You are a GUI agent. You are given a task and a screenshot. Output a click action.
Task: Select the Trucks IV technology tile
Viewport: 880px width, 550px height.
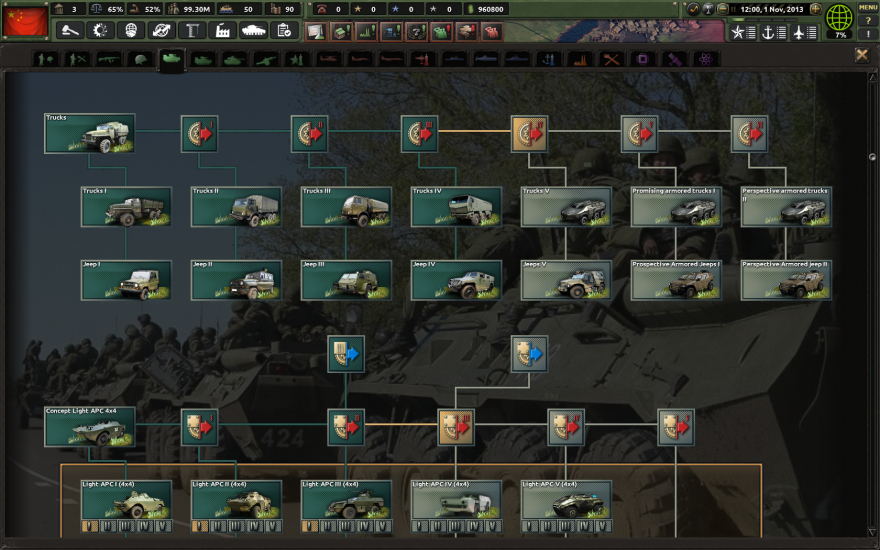pos(456,207)
